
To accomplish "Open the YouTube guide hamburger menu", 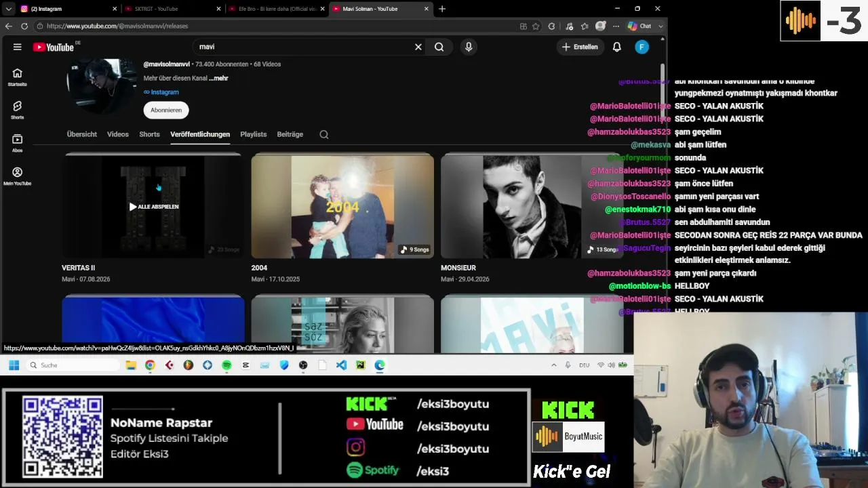I will (17, 47).
